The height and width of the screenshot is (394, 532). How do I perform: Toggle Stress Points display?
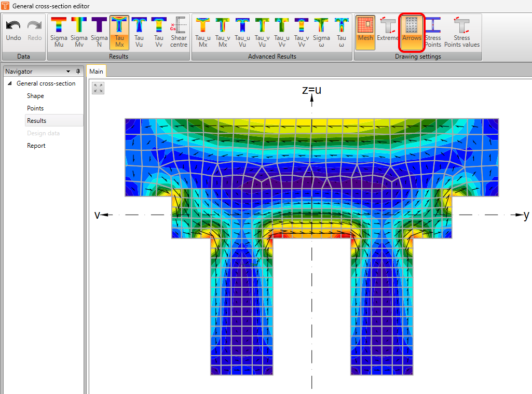coord(433,32)
